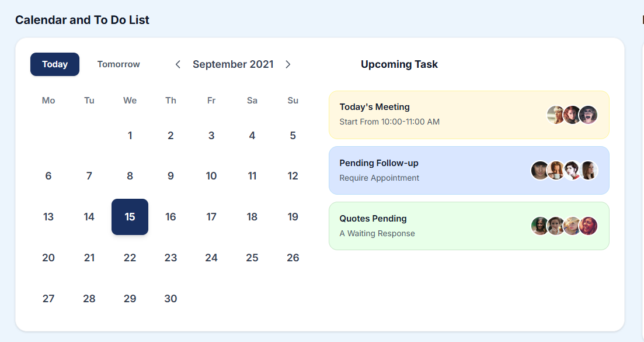Pick September 1 on the calendar

pos(130,136)
